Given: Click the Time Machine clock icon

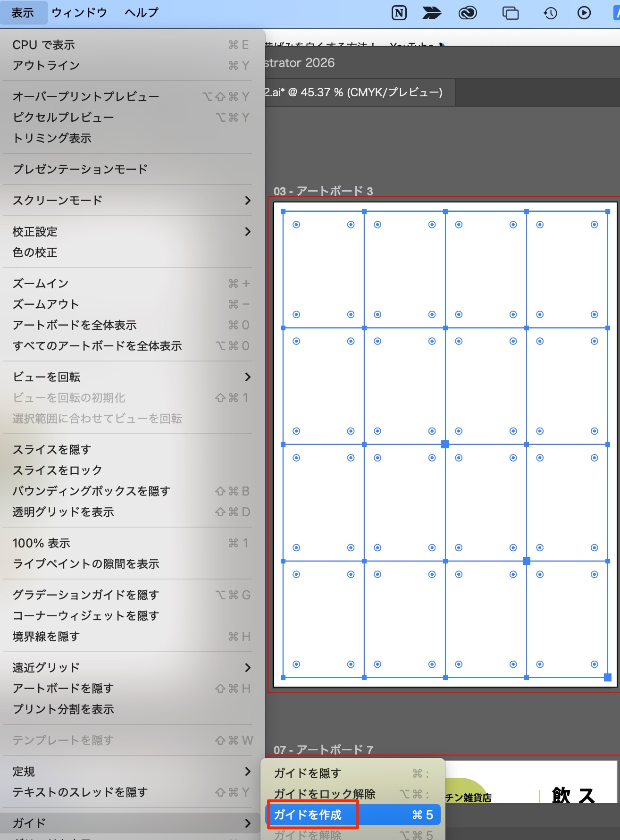Looking at the screenshot, I should point(550,13).
